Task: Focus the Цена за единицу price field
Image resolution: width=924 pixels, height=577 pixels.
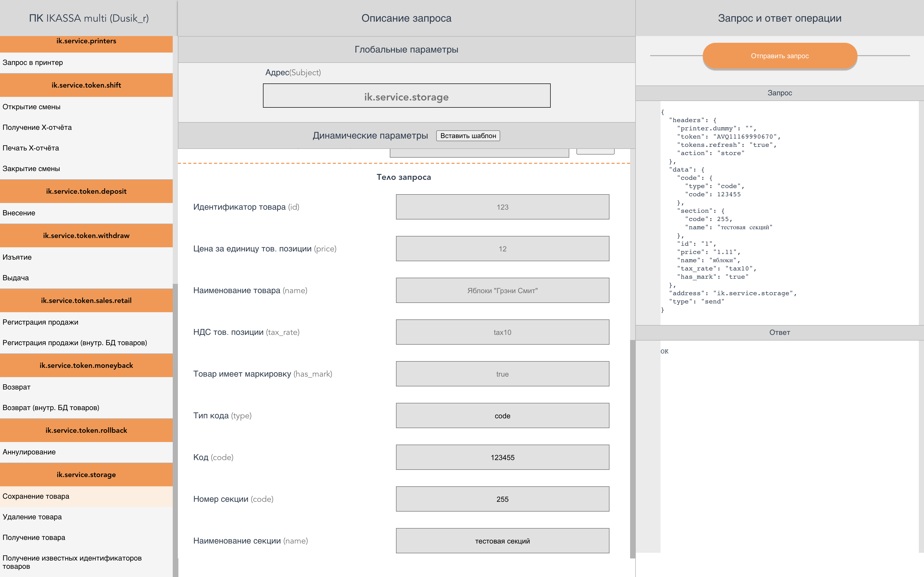Action: (502, 249)
